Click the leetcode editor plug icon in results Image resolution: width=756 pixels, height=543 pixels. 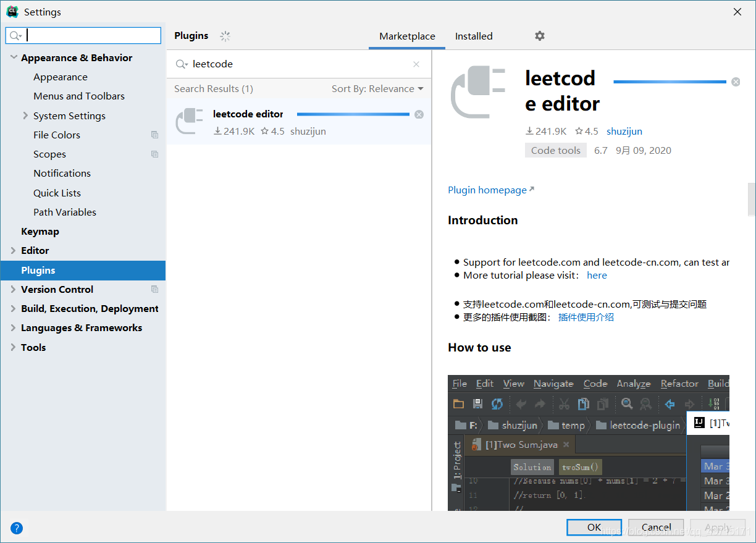pos(190,121)
